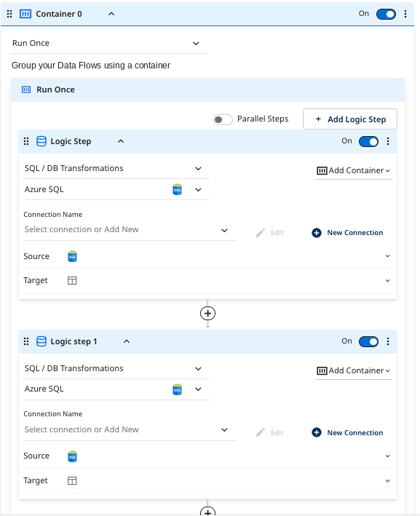
Task: Select connection field in Logic step 1
Action: point(130,430)
